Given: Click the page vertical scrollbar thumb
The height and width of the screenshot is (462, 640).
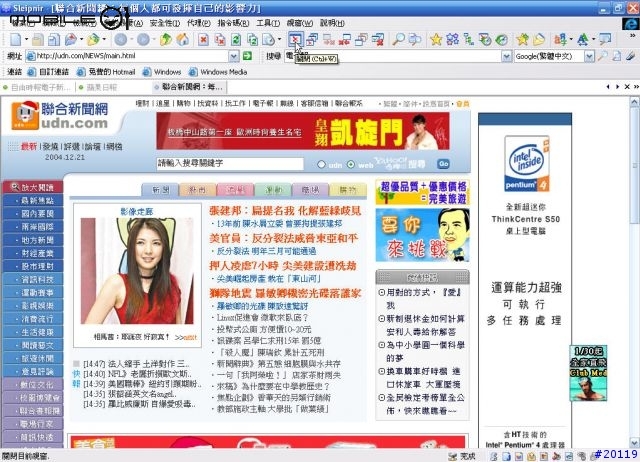Looking at the screenshot, I should [635, 165].
